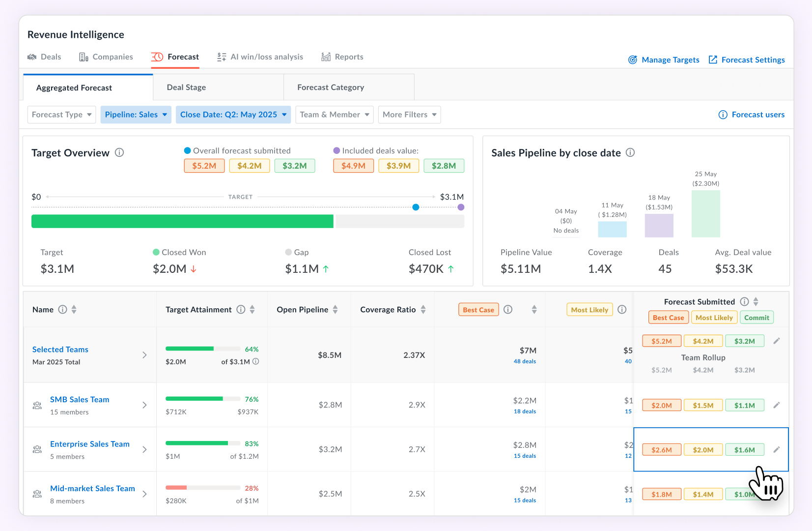
Task: Expand the Mid-market Sales Team row chevron
Action: pos(144,494)
